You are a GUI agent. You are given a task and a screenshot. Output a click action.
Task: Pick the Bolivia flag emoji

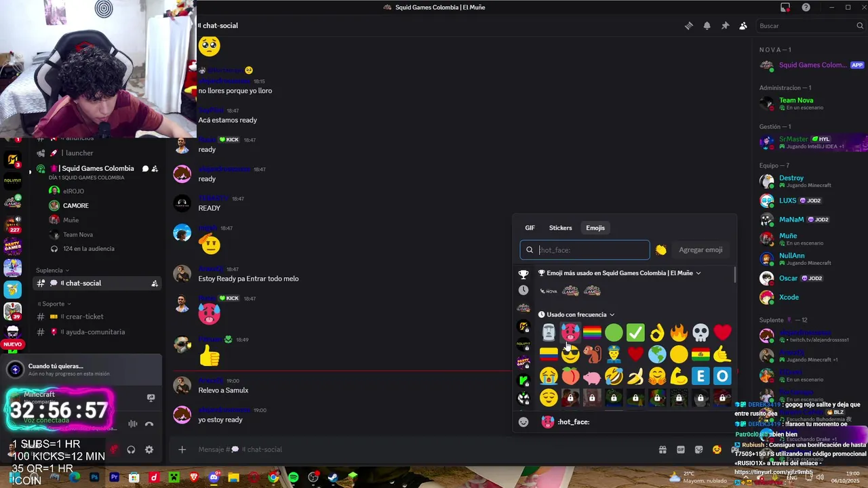tap(701, 354)
